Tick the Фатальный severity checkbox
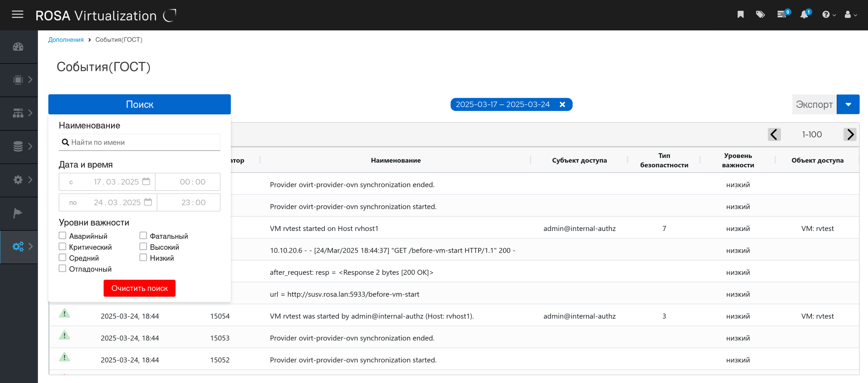868x383 pixels. (143, 235)
